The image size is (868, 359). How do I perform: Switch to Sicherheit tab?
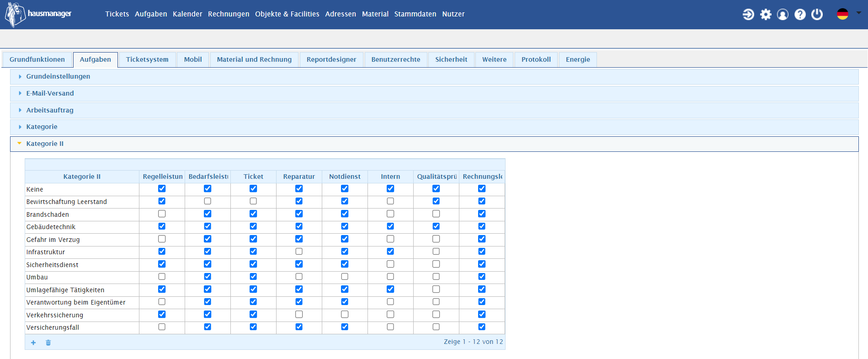point(451,59)
